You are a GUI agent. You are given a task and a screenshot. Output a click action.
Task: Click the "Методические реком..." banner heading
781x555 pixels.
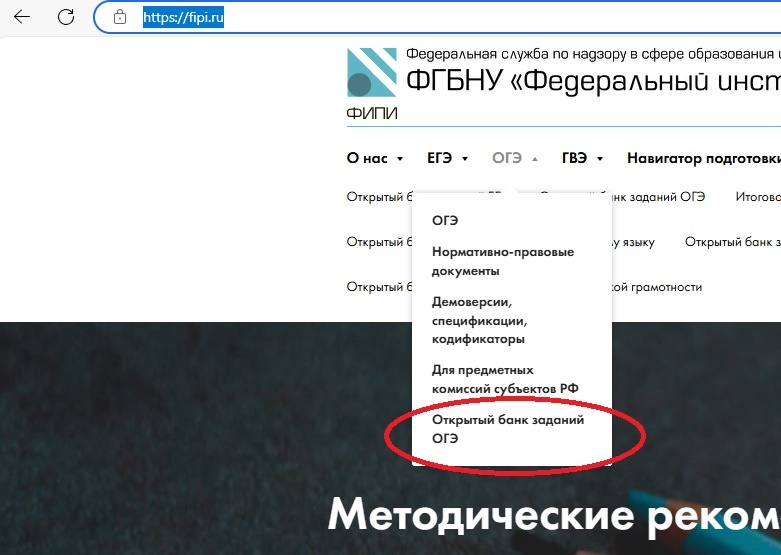(554, 516)
